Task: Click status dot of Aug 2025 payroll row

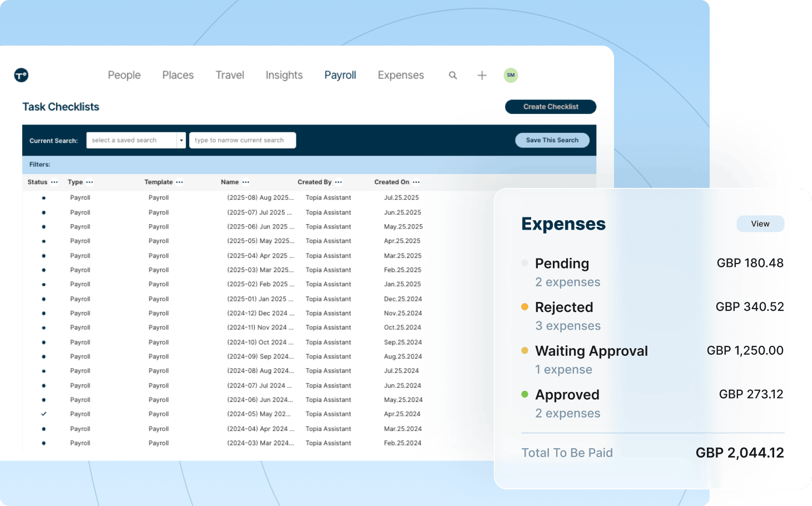Action: 44,198
